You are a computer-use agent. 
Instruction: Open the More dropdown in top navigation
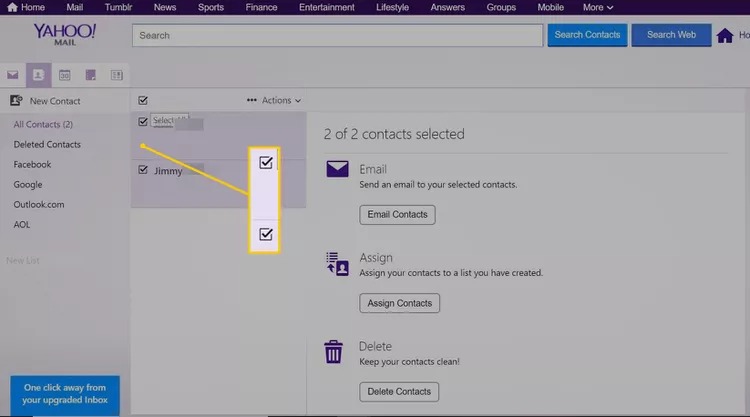pos(598,7)
